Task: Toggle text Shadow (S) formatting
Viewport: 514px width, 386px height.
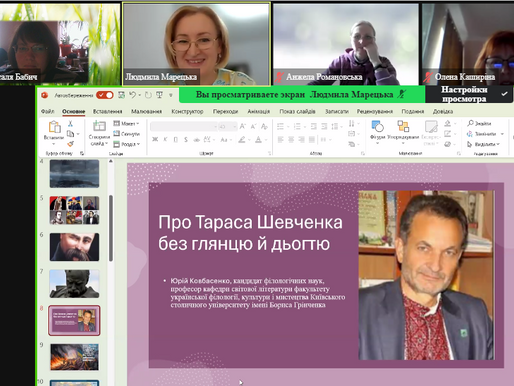Action: click(x=186, y=140)
